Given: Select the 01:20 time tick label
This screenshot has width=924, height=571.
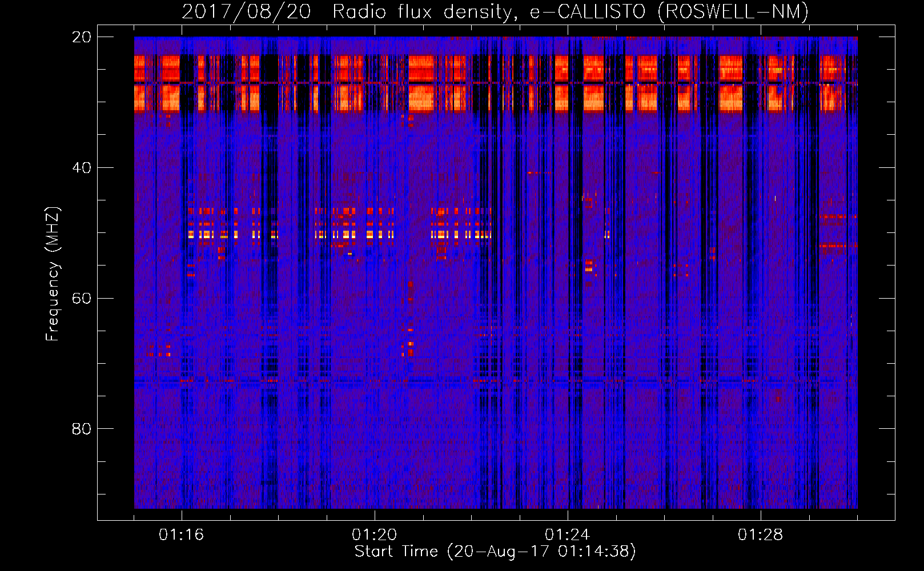Looking at the screenshot, I should point(375,535).
